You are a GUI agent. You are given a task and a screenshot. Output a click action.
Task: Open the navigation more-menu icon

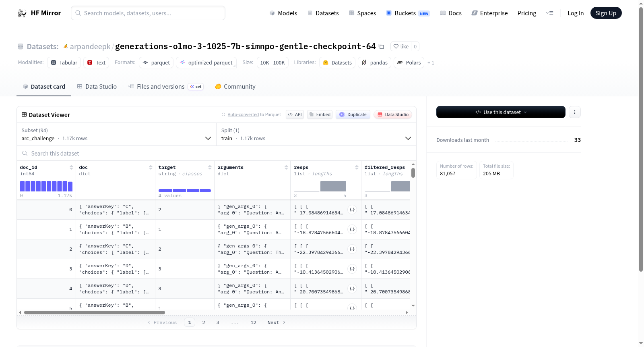(549, 13)
